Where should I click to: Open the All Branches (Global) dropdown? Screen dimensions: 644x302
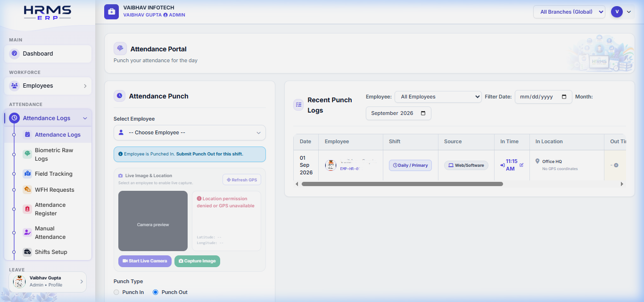click(x=569, y=12)
